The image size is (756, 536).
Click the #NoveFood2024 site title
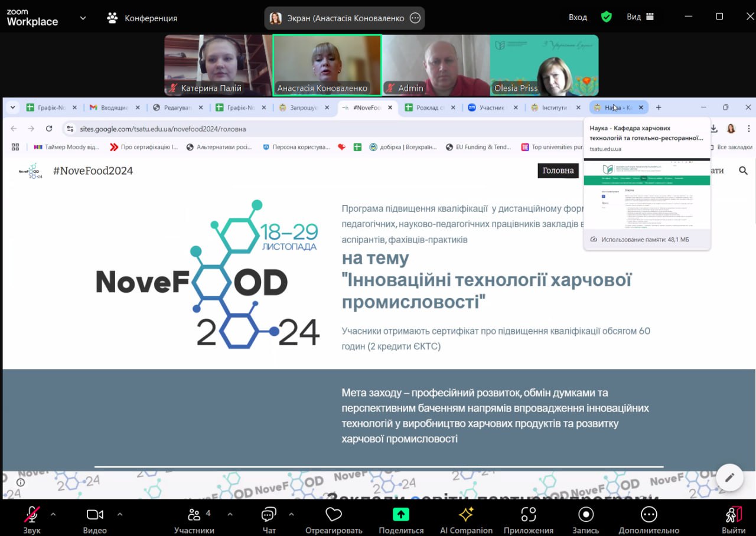tap(93, 171)
